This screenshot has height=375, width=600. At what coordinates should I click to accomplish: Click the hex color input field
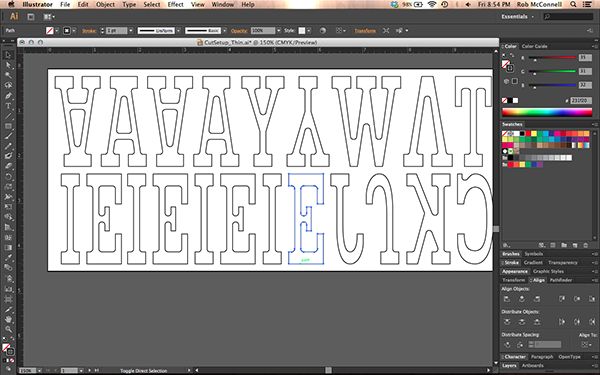coord(580,100)
